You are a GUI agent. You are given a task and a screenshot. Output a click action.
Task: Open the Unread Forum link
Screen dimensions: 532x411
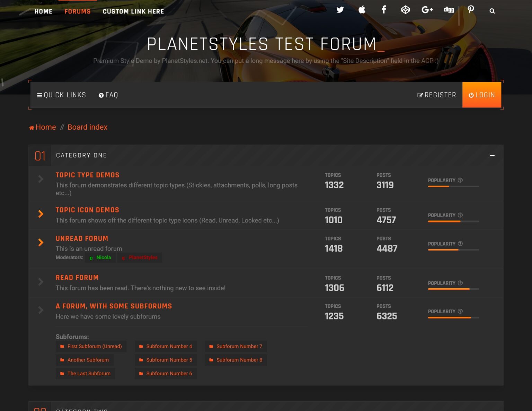point(82,238)
